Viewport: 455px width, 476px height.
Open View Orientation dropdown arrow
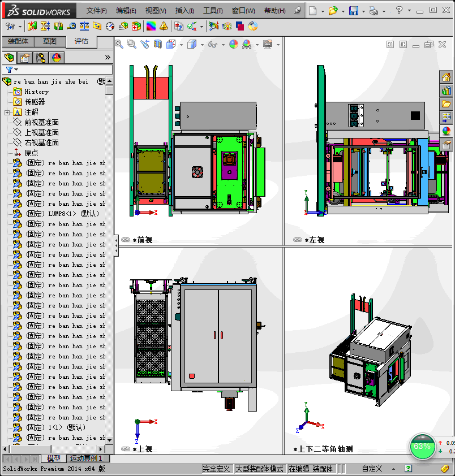pos(182,45)
